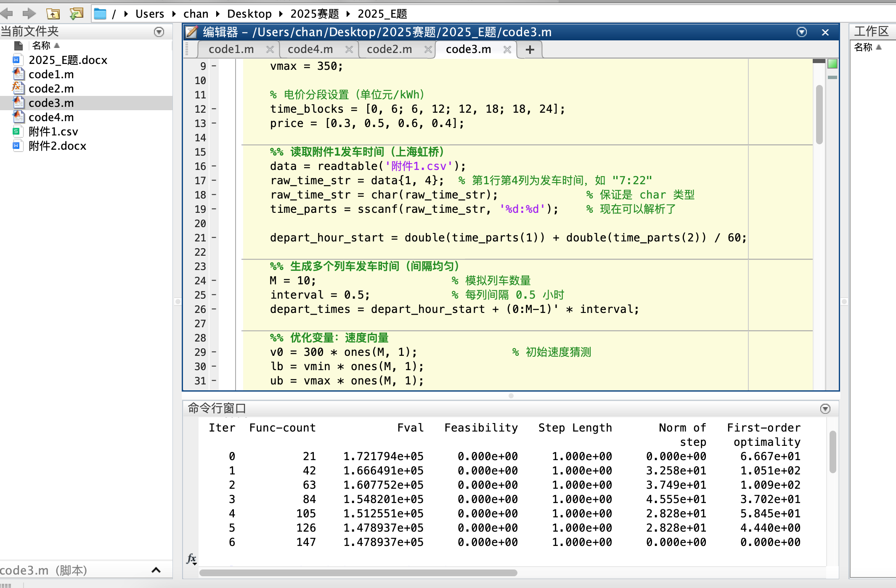Screen dimensions: 896x588
Task: Set breakpoint at line 29
Action: [214, 352]
